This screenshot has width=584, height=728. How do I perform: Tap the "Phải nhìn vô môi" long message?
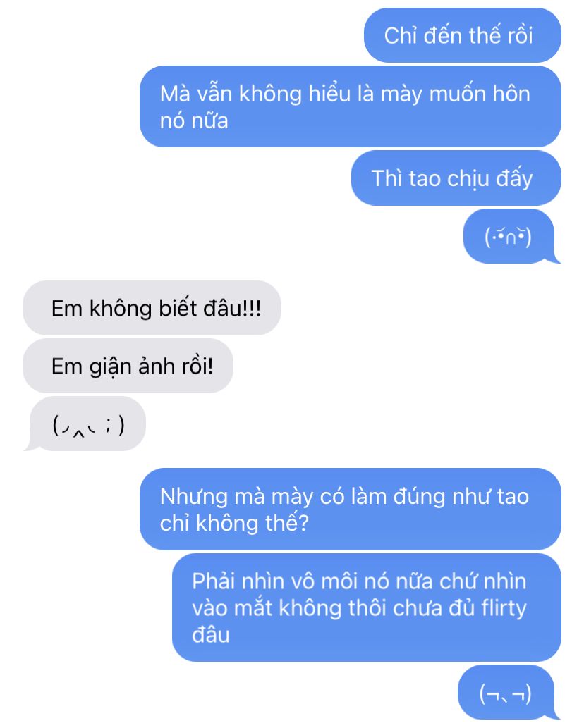click(x=367, y=607)
